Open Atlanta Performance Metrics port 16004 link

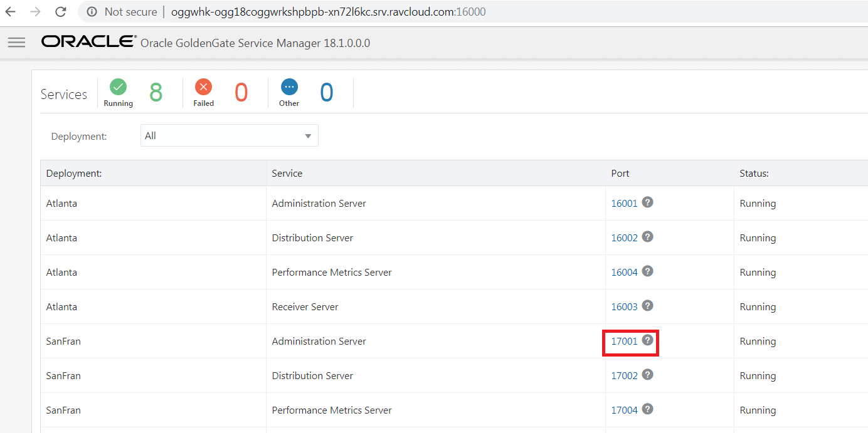click(x=624, y=273)
